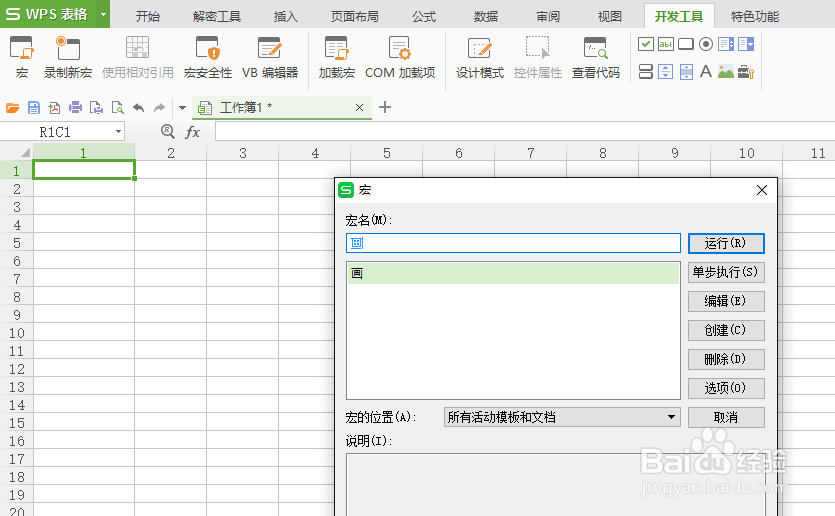Start recording with 录制新宏

(68, 58)
